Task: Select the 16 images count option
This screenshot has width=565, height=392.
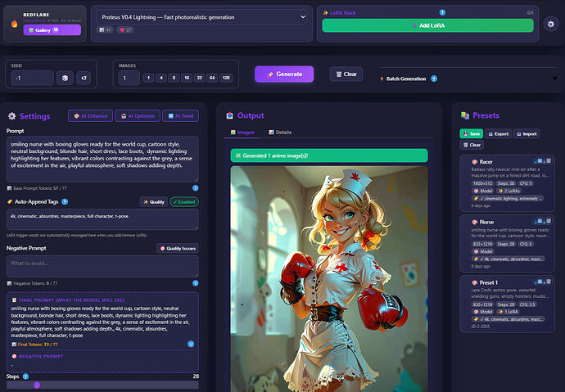Action: [x=187, y=78]
